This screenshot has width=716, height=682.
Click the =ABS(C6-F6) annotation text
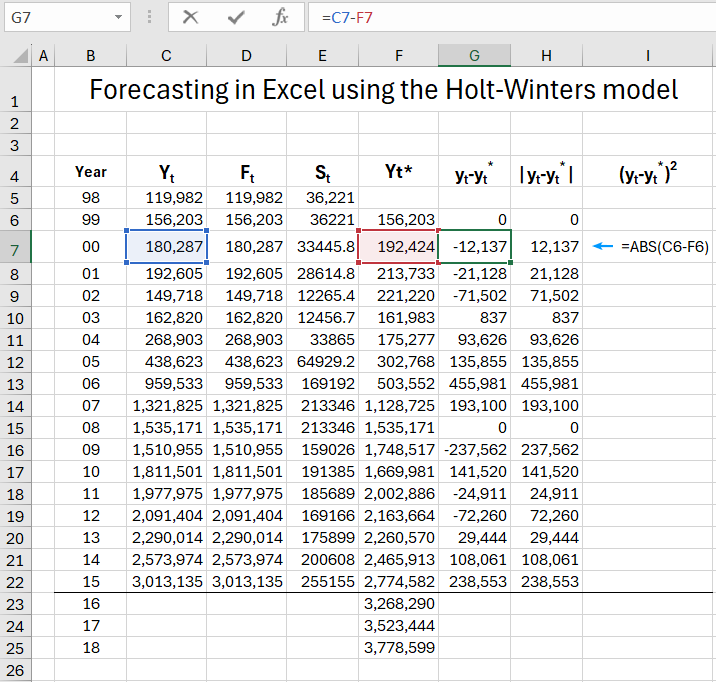click(x=664, y=247)
